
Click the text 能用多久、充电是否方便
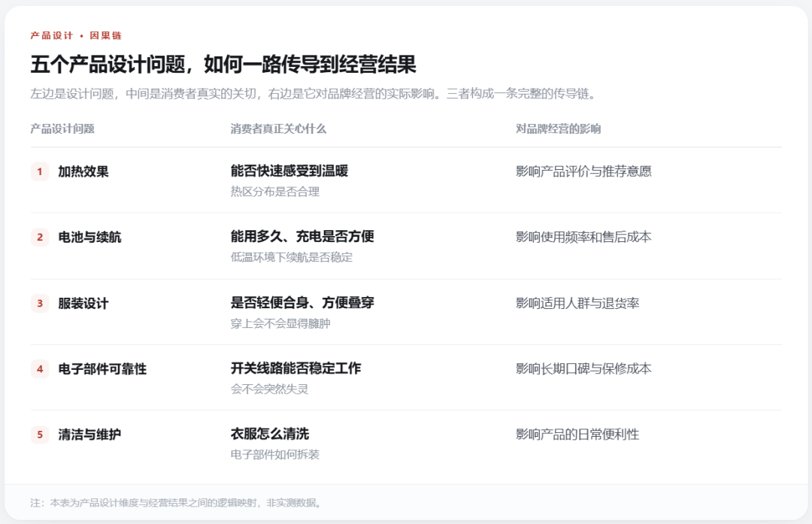pyautogui.click(x=302, y=237)
